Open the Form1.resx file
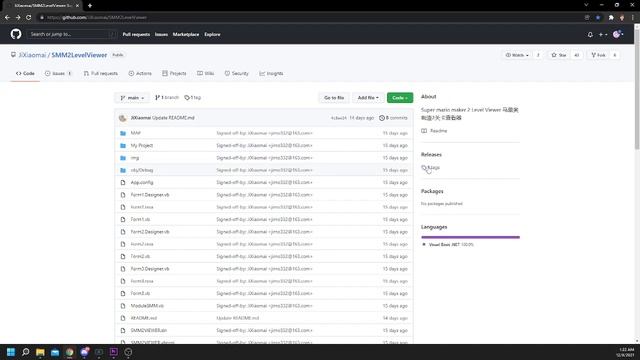Viewport: 640px width, 360px height. click(x=142, y=207)
